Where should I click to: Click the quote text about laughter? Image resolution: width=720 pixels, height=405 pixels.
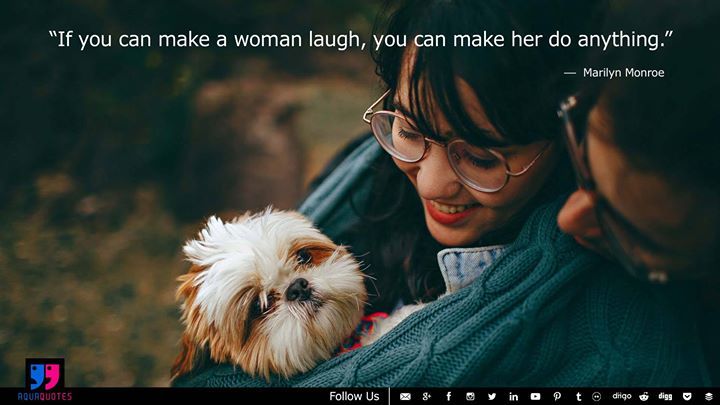[x=360, y=39]
